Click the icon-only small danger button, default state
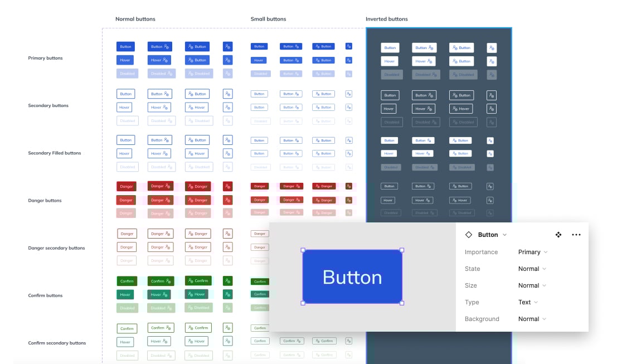 click(x=349, y=186)
